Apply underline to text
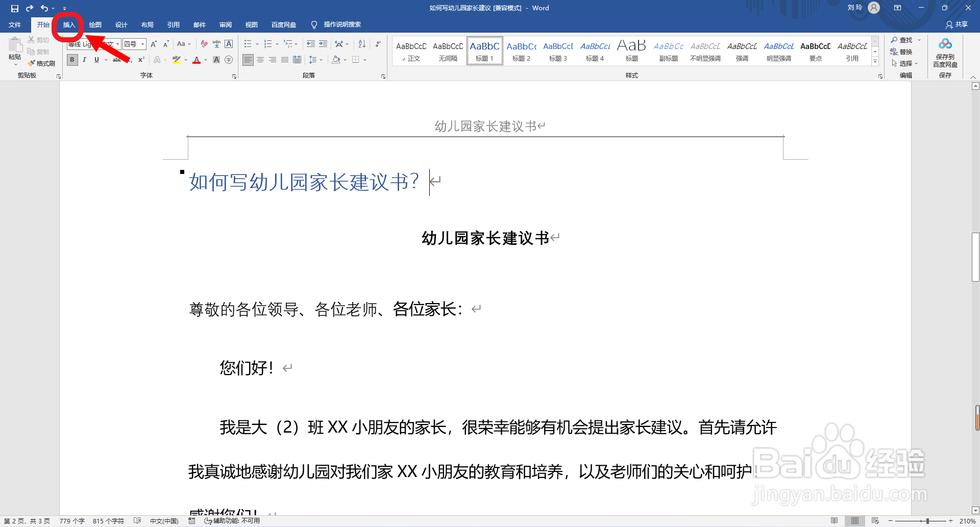The image size is (980, 527). pyautogui.click(x=96, y=60)
